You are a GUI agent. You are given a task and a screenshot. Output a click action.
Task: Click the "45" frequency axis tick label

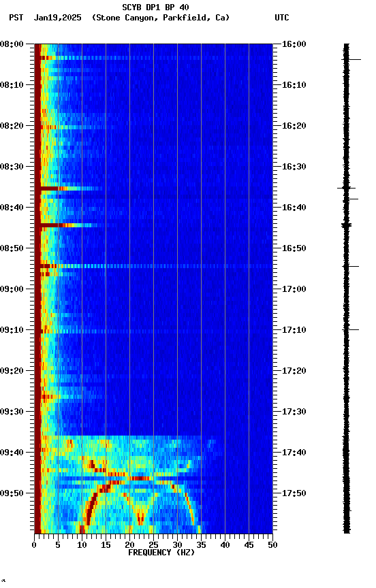[x=249, y=545]
